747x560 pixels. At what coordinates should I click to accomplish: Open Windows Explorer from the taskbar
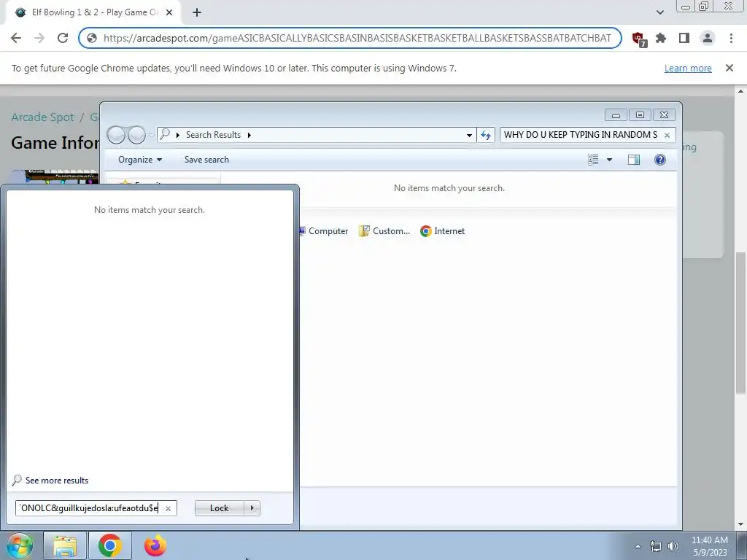tap(65, 545)
